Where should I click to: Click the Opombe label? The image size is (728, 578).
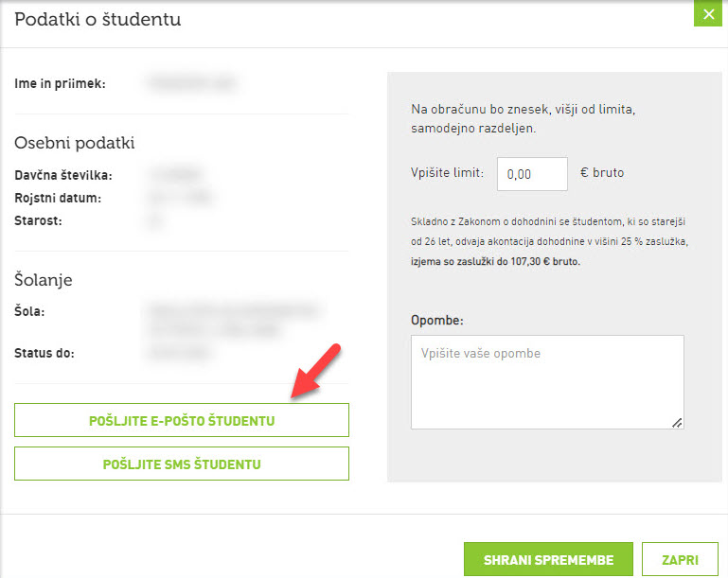(436, 321)
